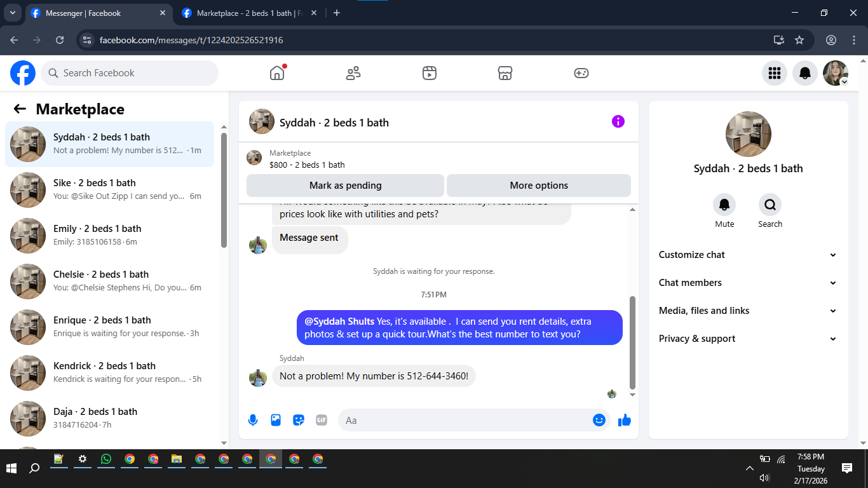Click Mark as pending button
Image resolution: width=868 pixels, height=488 pixels.
click(x=345, y=186)
